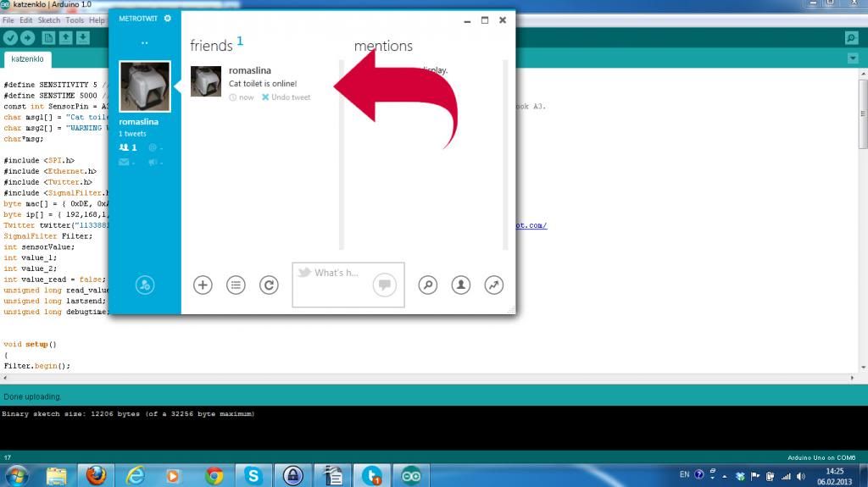
Task: Open the Arduino Tools menu
Action: (x=75, y=20)
